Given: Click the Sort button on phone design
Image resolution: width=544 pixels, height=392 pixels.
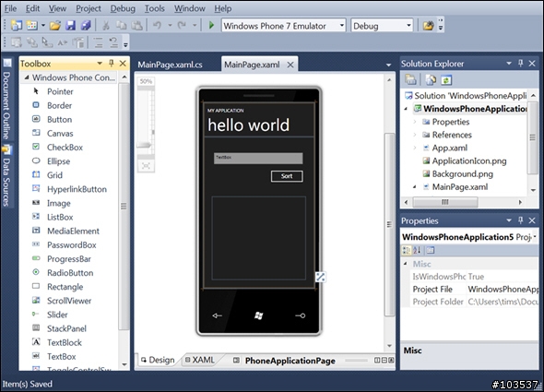Looking at the screenshot, I should tap(287, 176).
